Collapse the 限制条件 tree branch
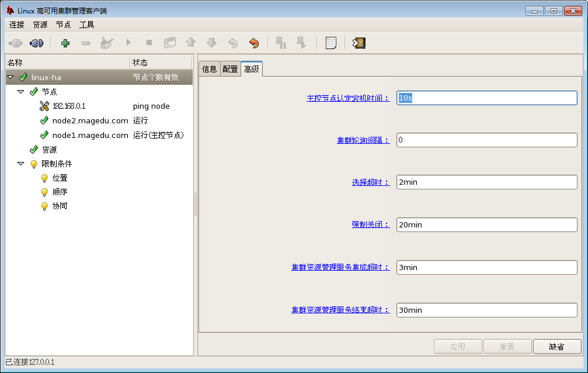Viewport: 588px width, 373px height. (x=21, y=164)
